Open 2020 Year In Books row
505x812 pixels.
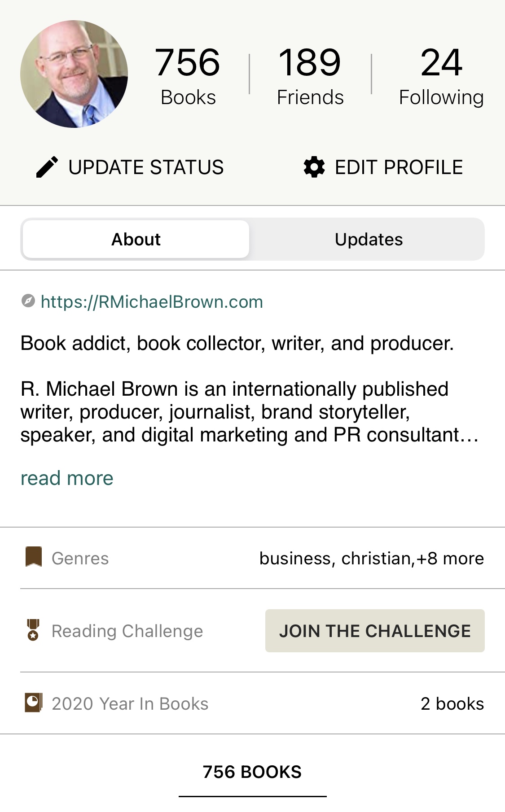pyautogui.click(x=130, y=704)
